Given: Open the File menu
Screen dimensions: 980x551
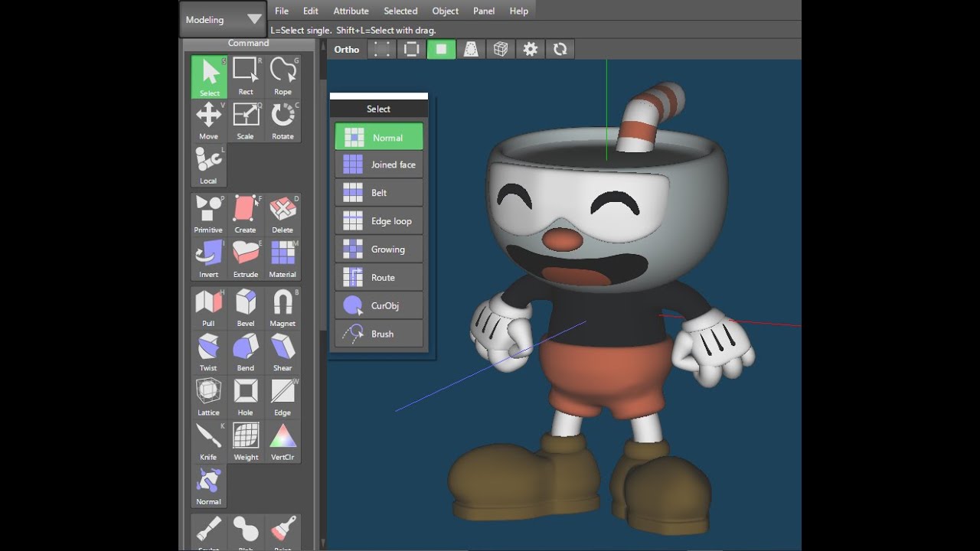Looking at the screenshot, I should coord(282,11).
